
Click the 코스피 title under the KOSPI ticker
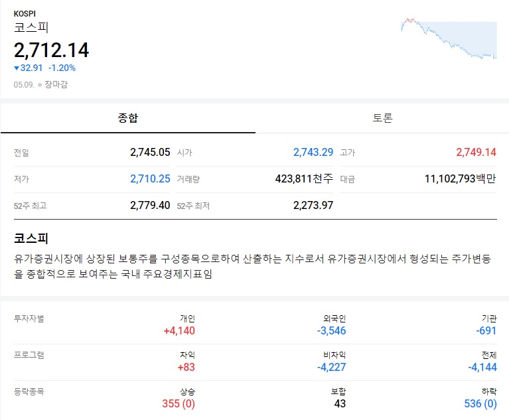point(31,27)
